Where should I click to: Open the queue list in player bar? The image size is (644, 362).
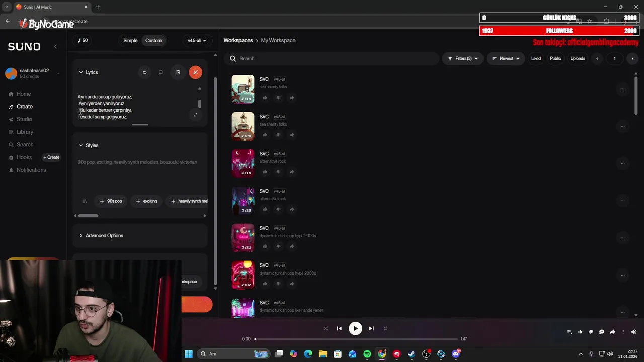click(x=569, y=332)
